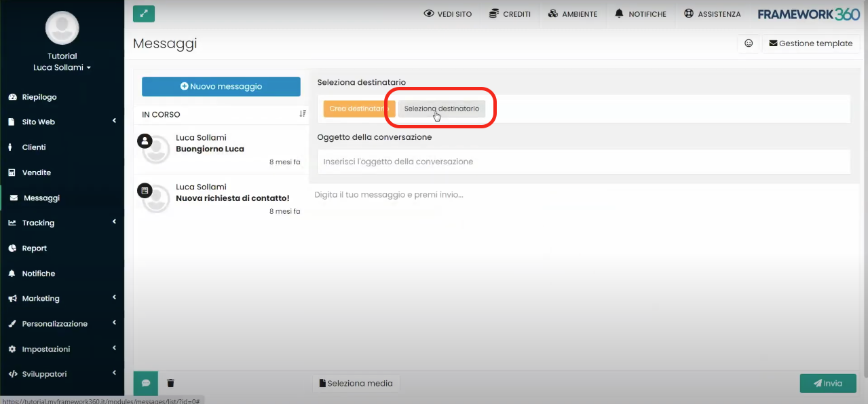This screenshot has height=404, width=868.
Task: Open Report in the sidebar
Action: pyautogui.click(x=34, y=249)
